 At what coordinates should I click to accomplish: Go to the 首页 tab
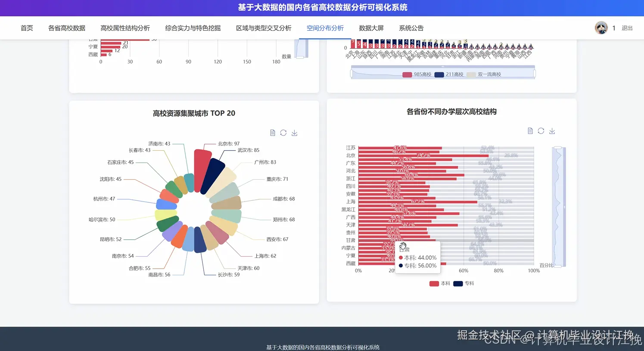pyautogui.click(x=27, y=28)
